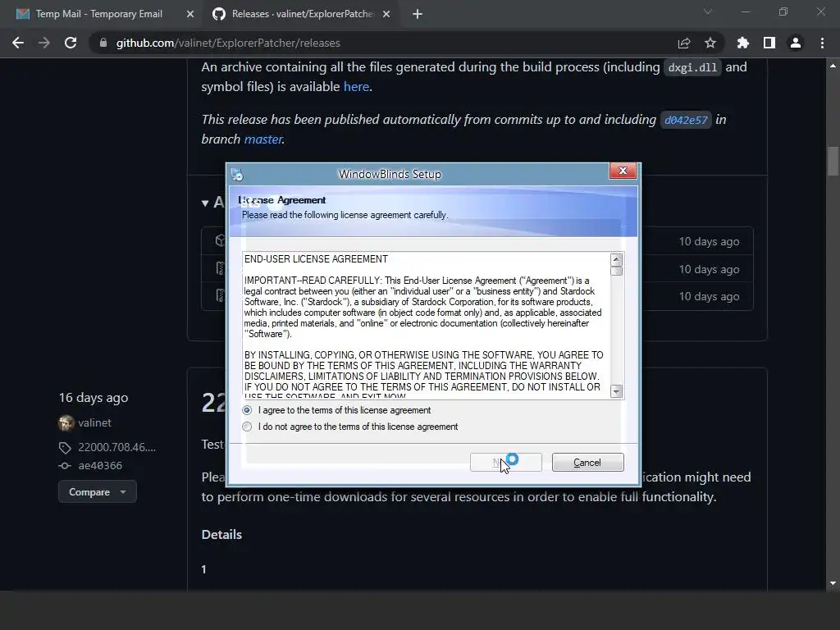Reload the GitHub releases page
The height and width of the screenshot is (630, 840).
point(71,43)
